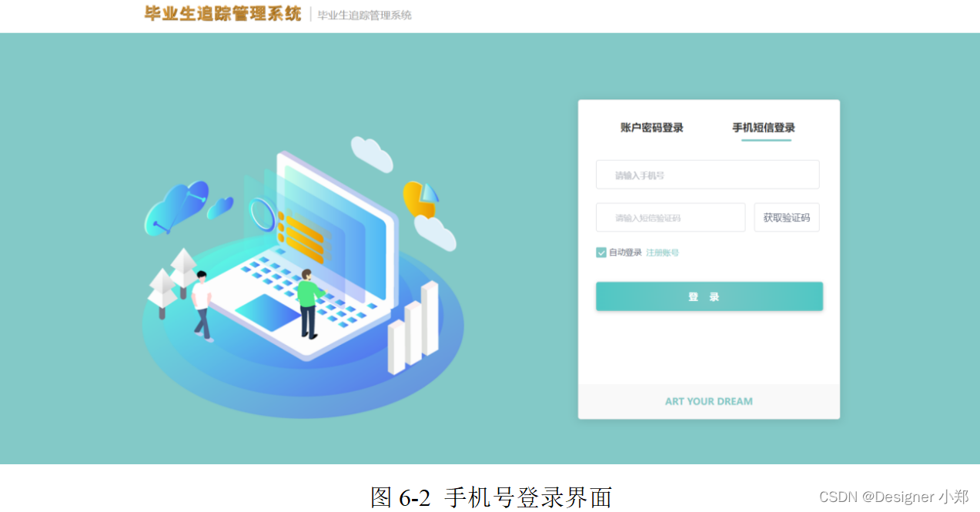
Task: Click the ART YOUR DREAM footer text
Action: pos(709,401)
